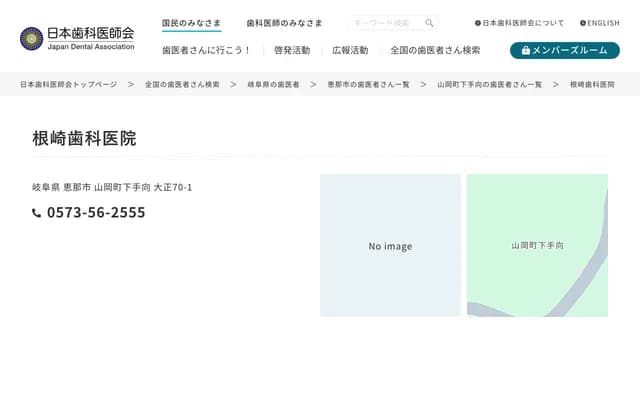Click the phone icon beside 0573-56-2555

37,213
